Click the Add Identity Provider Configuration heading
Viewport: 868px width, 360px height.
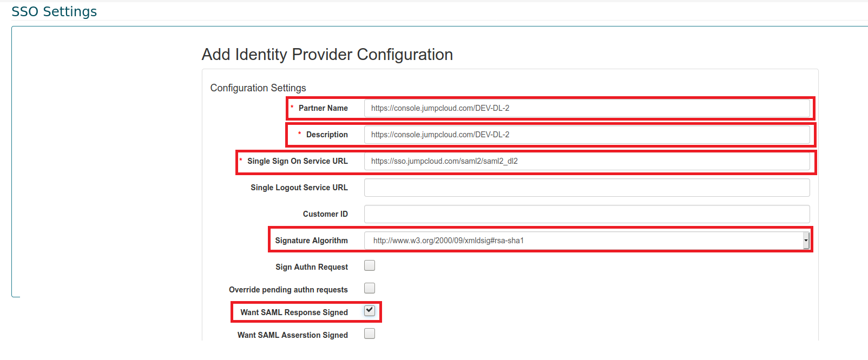tap(327, 55)
